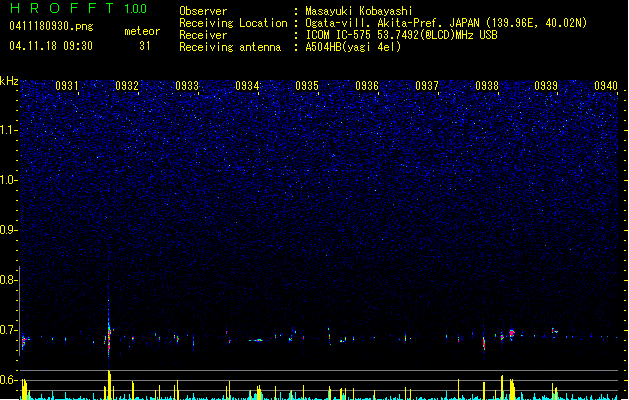Viewport: 629px width, 400px height.
Task: Click the date stamp 04.11.18 09:30
Action: (x=51, y=46)
